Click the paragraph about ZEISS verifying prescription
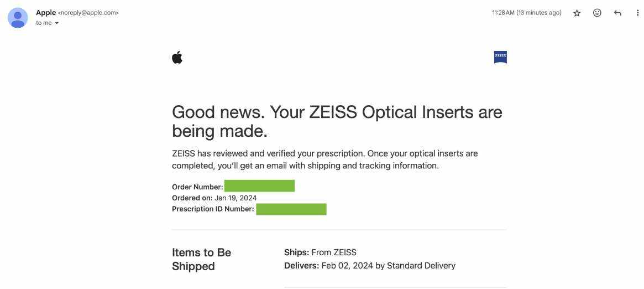 pyautogui.click(x=324, y=159)
